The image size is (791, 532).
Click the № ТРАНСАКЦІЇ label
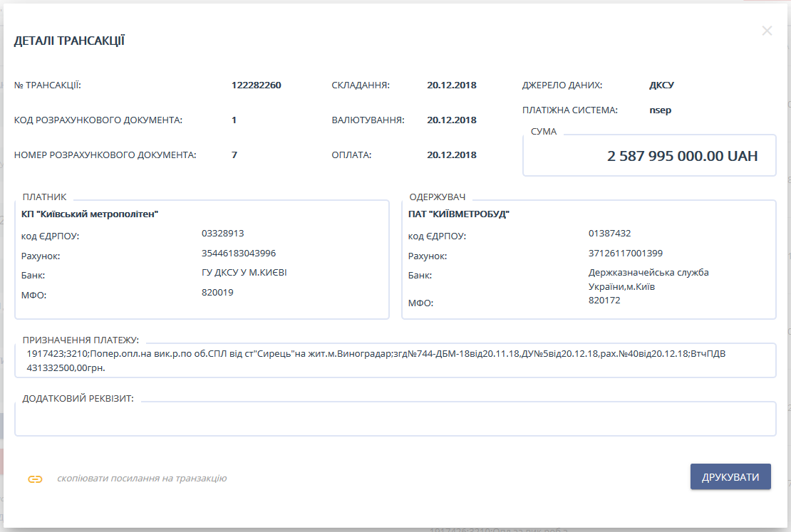(x=48, y=85)
